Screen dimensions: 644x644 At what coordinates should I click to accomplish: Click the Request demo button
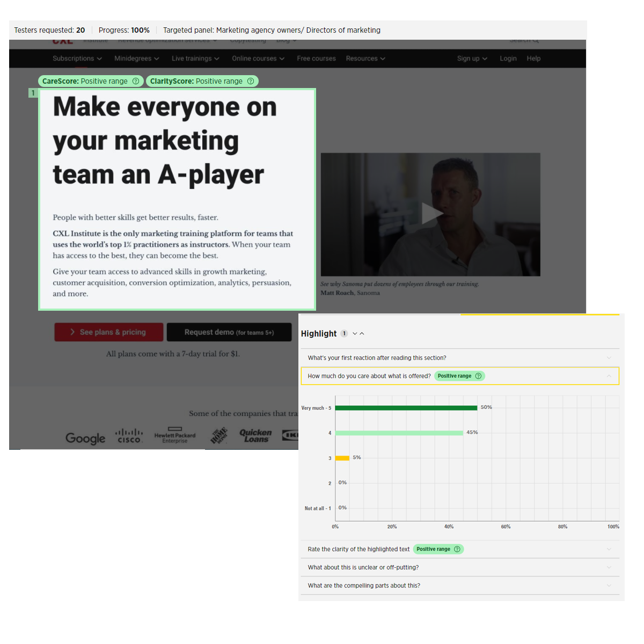(229, 332)
